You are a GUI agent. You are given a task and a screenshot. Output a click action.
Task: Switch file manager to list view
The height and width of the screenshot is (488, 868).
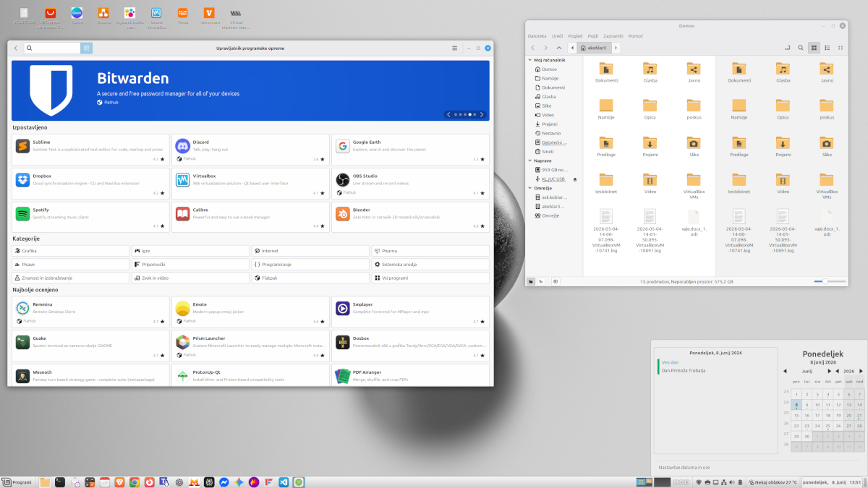coord(827,48)
